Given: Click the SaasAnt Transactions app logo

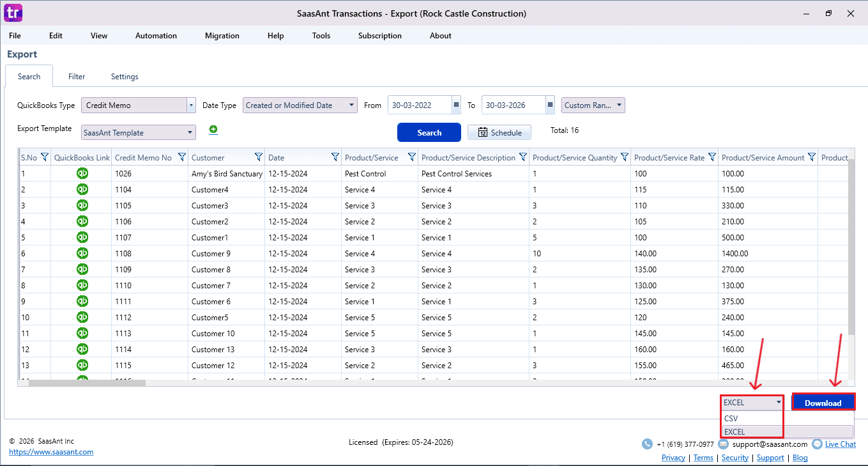Looking at the screenshot, I should pyautogui.click(x=13, y=13).
